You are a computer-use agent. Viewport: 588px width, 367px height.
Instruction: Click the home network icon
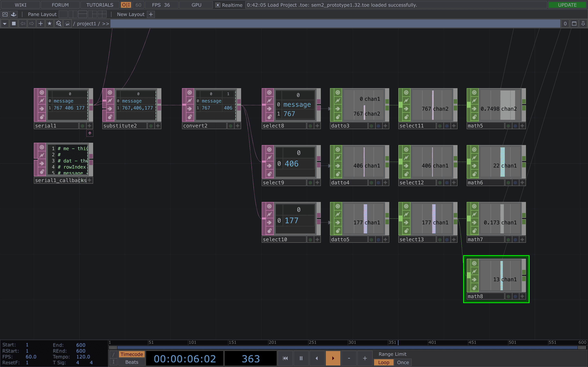click(x=67, y=23)
